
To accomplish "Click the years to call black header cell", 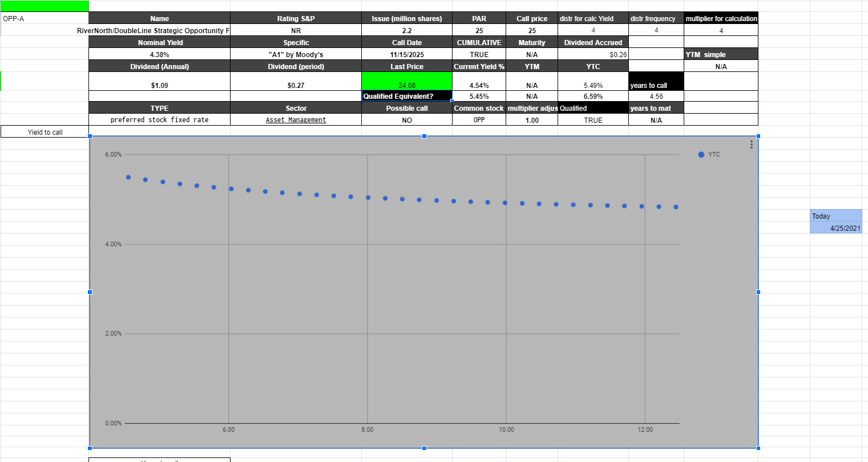I will click(x=655, y=82).
